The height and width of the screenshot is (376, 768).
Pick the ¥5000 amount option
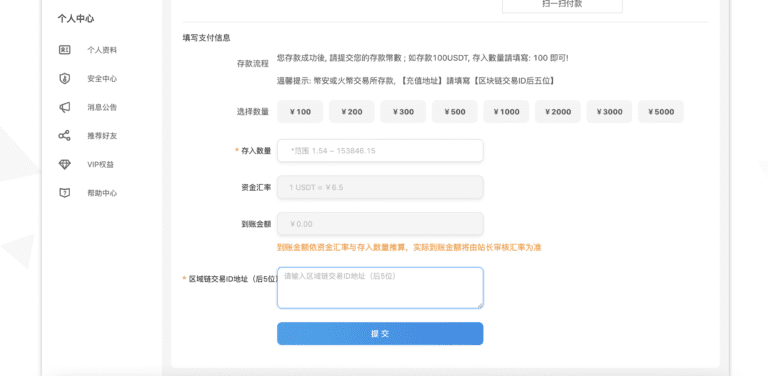click(x=661, y=112)
